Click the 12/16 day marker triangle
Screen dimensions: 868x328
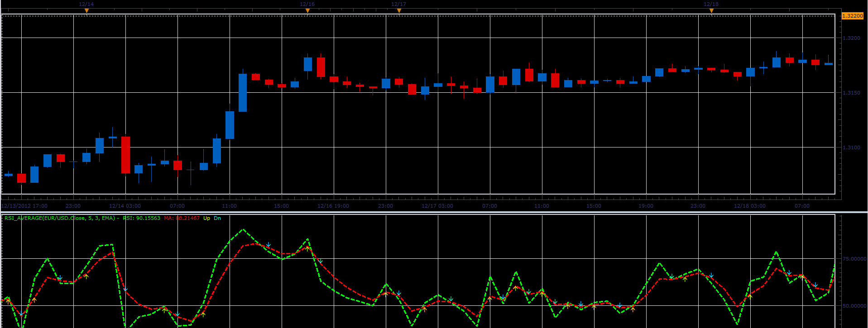click(x=307, y=11)
